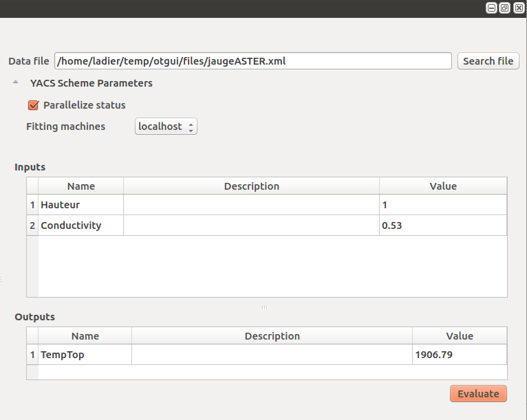This screenshot has height=420, width=527.
Task: Click the Conductivity value cell 0.53
Action: (x=442, y=225)
